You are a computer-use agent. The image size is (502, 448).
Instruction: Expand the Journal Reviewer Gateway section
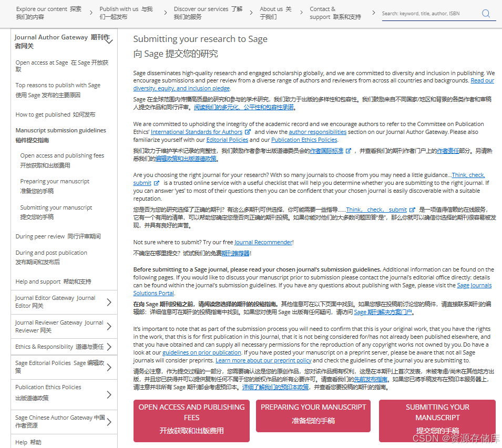109,326
